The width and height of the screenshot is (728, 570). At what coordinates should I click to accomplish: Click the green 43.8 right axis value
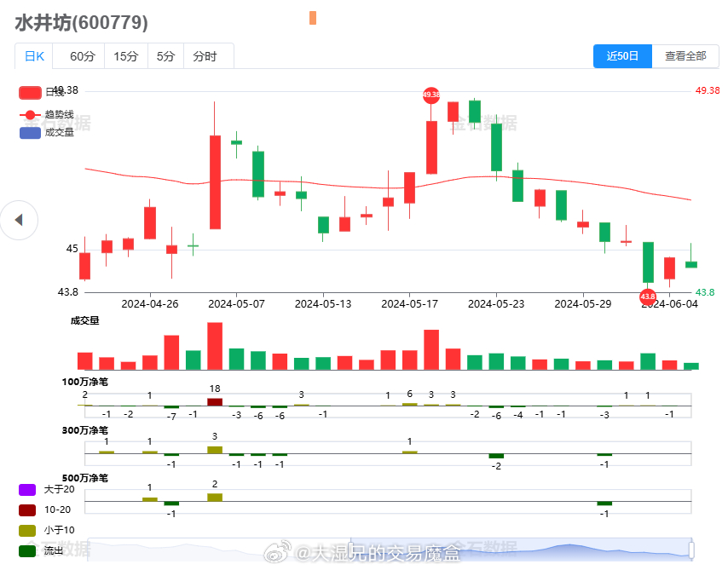click(705, 292)
